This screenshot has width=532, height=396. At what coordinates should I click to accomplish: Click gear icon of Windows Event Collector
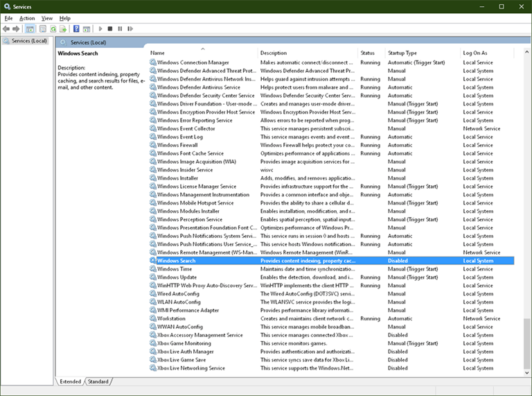tap(153, 128)
